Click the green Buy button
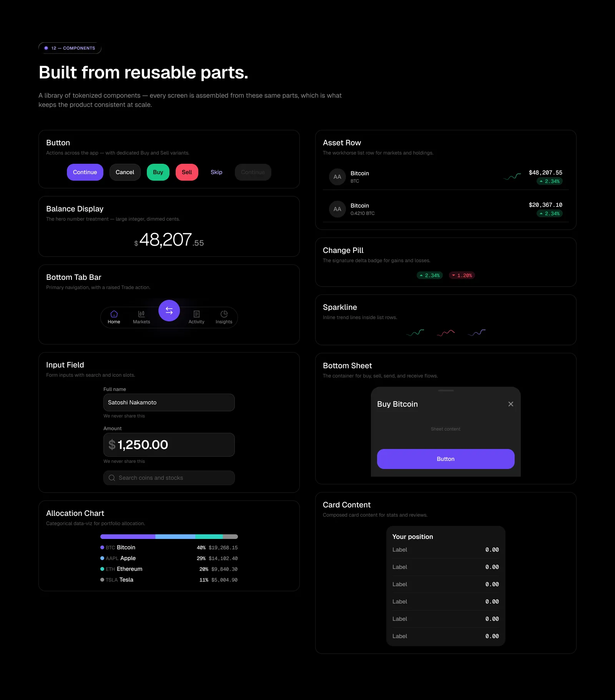Image resolution: width=615 pixels, height=700 pixels. 158,172
